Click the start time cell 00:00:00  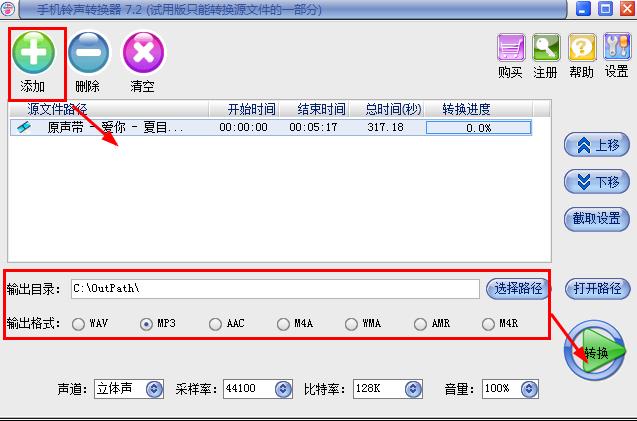(x=243, y=127)
